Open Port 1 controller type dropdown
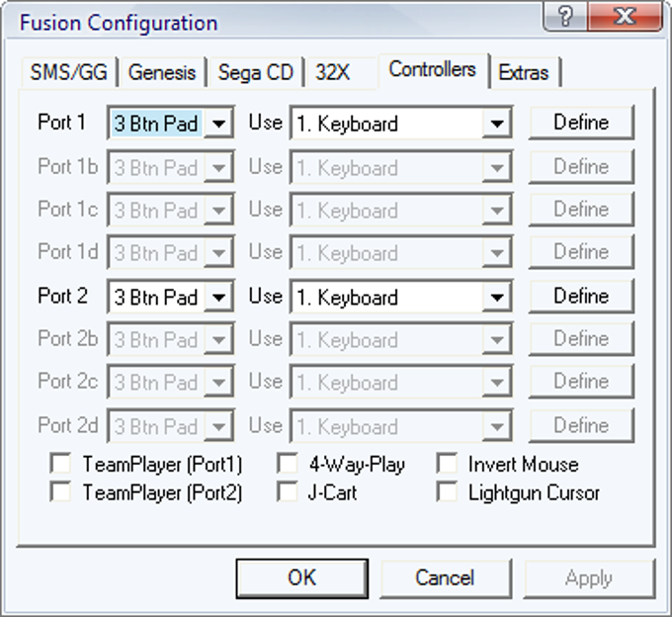The height and width of the screenshot is (617, 672). click(218, 125)
